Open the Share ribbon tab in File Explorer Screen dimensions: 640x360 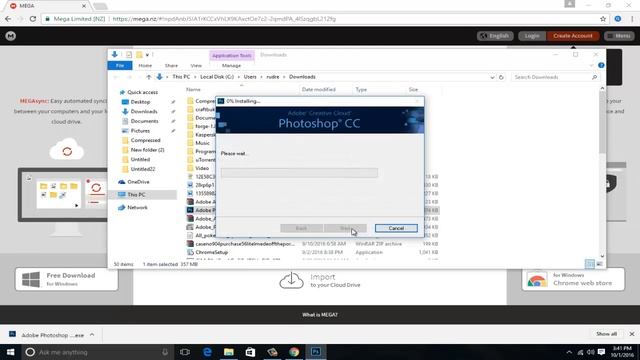[171, 66]
